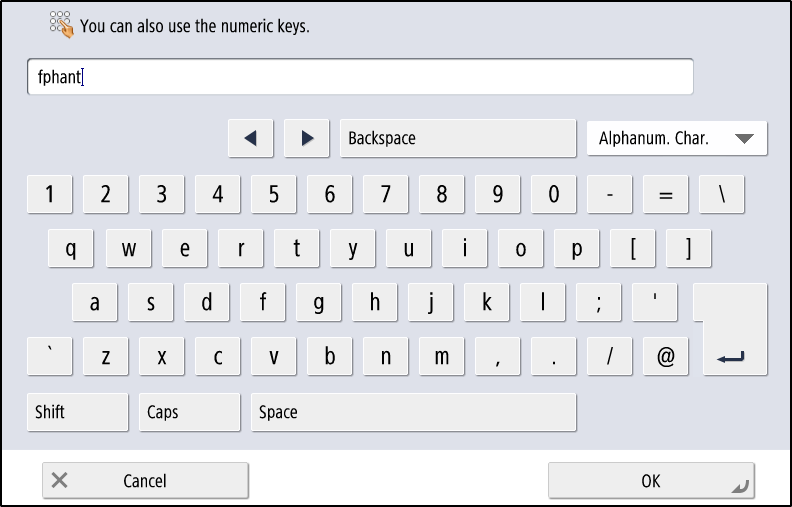Tap the letter o key

click(521, 248)
